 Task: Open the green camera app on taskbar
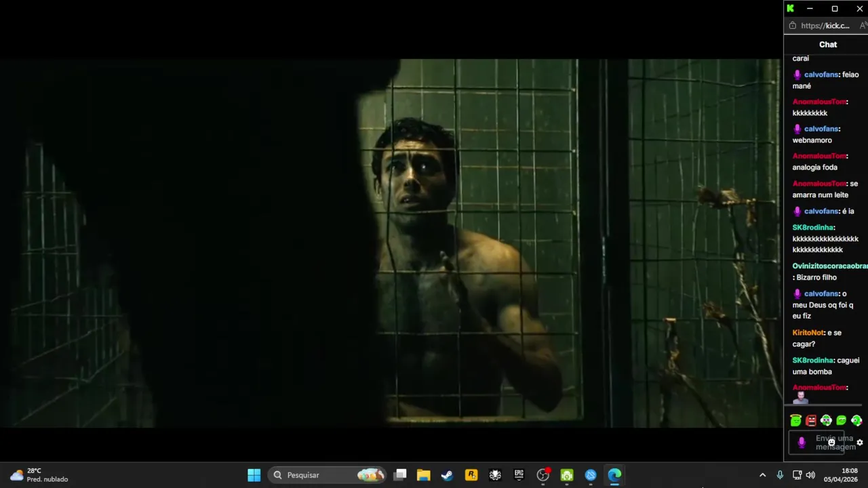[x=567, y=475]
